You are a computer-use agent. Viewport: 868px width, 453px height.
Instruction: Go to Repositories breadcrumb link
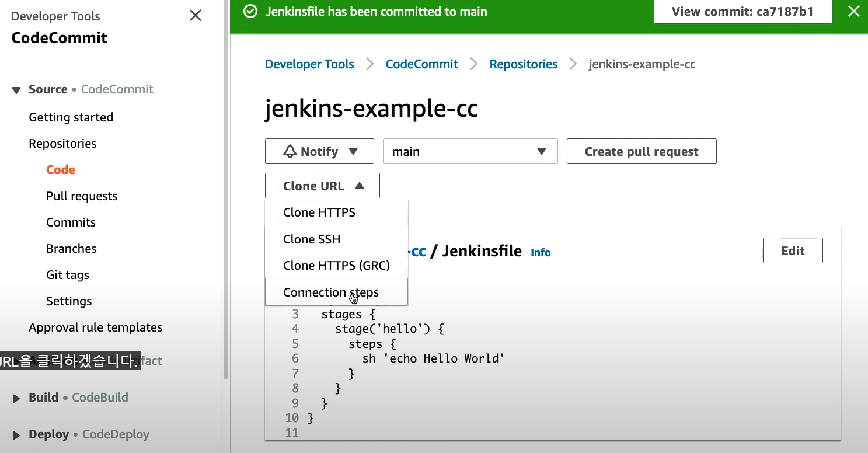(524, 64)
